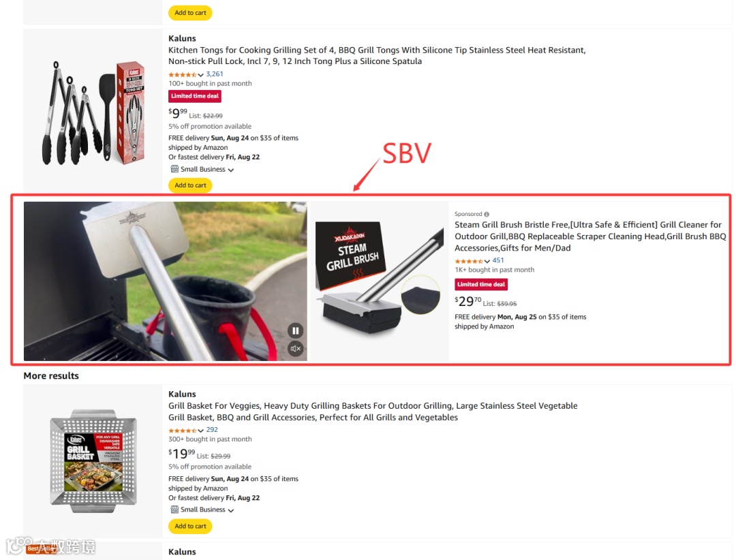Viewport: 736px width, 560px height.
Task: Open Steam Grill Brush Bristle Free title
Action: pos(590,236)
